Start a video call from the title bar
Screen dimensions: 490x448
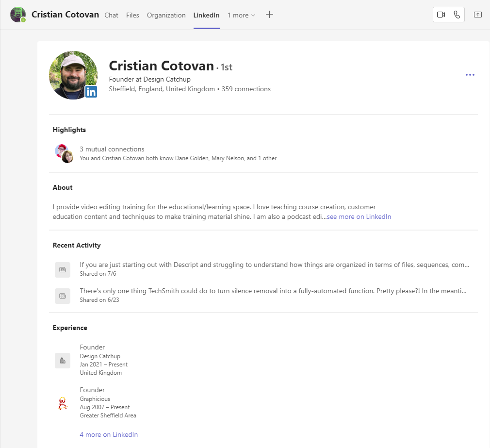441,15
